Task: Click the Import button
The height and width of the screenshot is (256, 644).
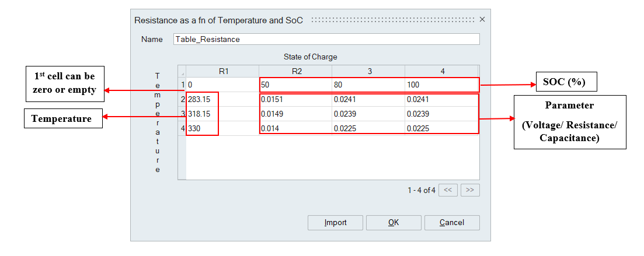Action: 335,223
